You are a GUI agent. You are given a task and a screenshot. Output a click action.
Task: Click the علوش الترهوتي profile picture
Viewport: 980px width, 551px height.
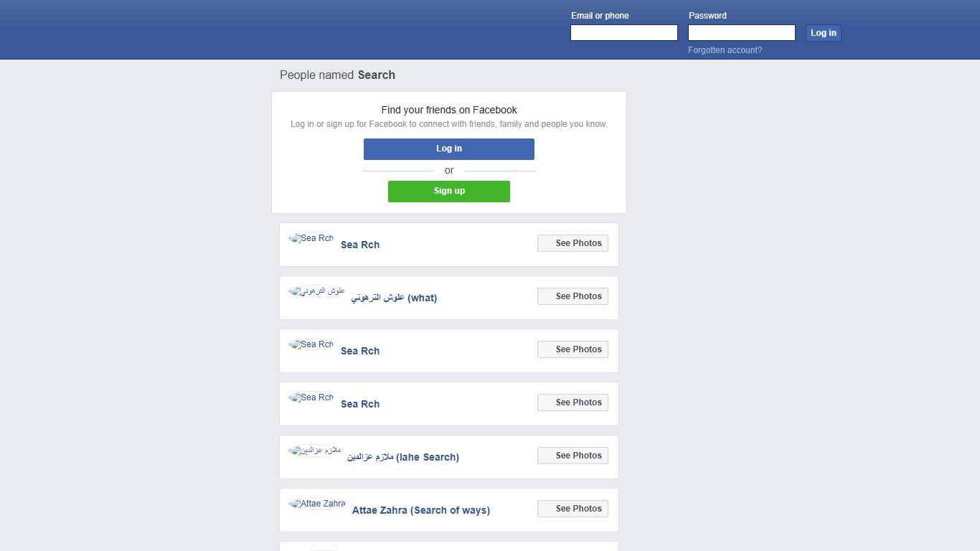316,291
